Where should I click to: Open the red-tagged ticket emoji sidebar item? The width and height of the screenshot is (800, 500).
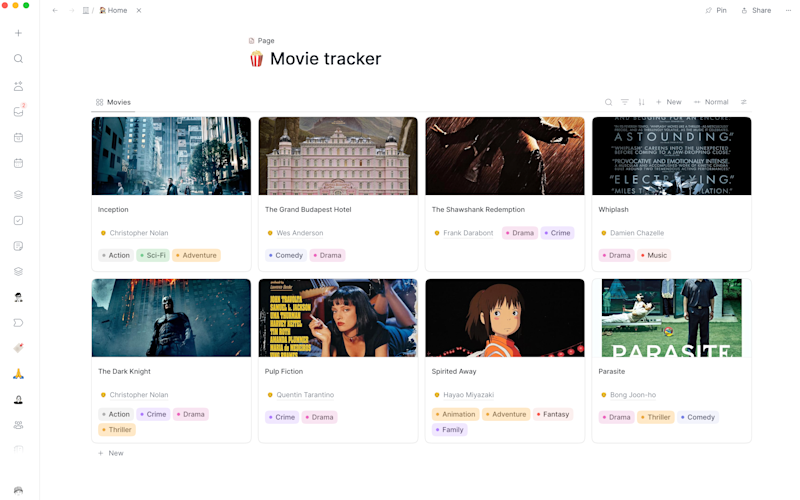(18, 348)
